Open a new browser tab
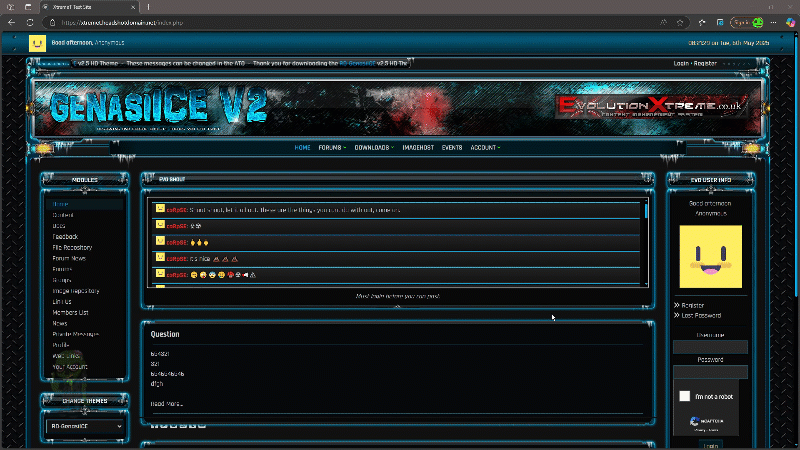The image size is (800, 450). tap(148, 7)
